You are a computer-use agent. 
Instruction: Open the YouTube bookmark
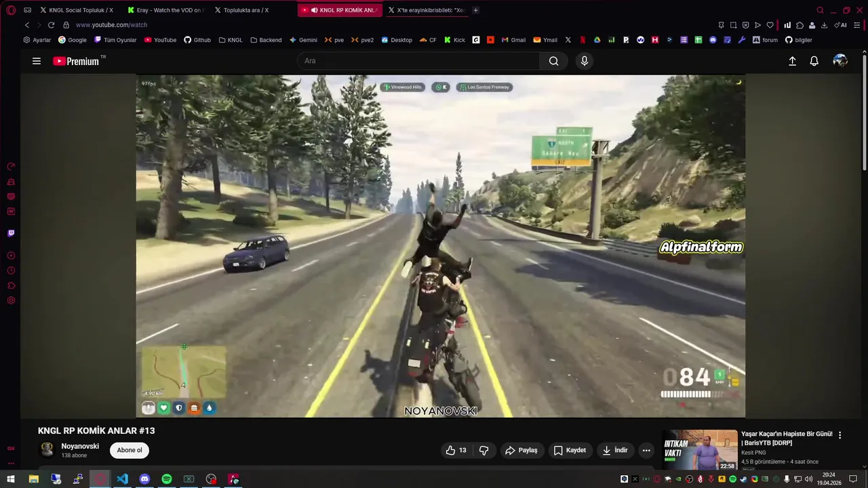[x=160, y=40]
